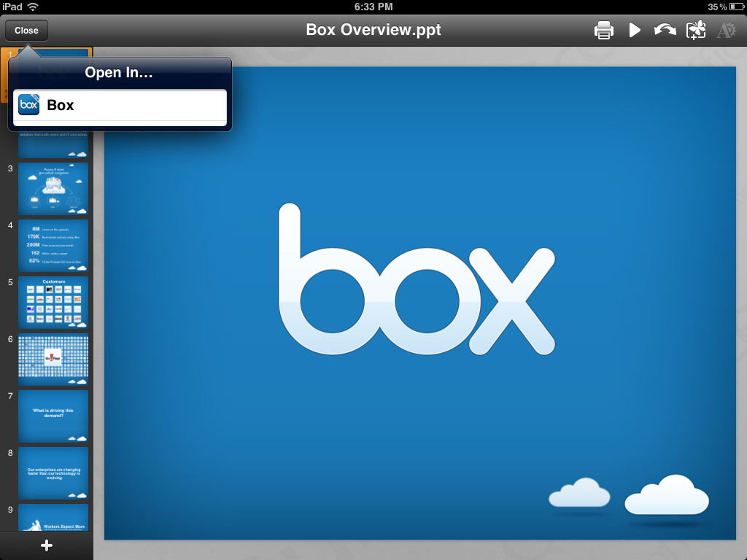This screenshot has width=747, height=560.
Task: Tap the printer icon in the toolbar
Action: click(x=603, y=30)
